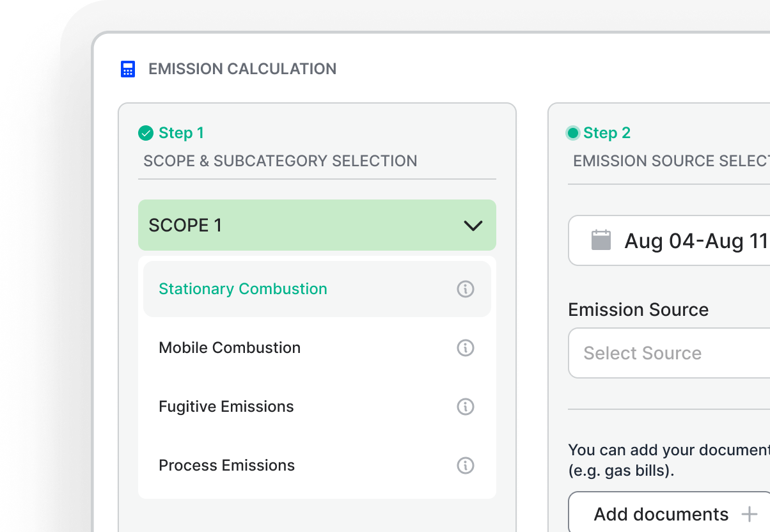Click the Process Emissions info icon

(466, 465)
